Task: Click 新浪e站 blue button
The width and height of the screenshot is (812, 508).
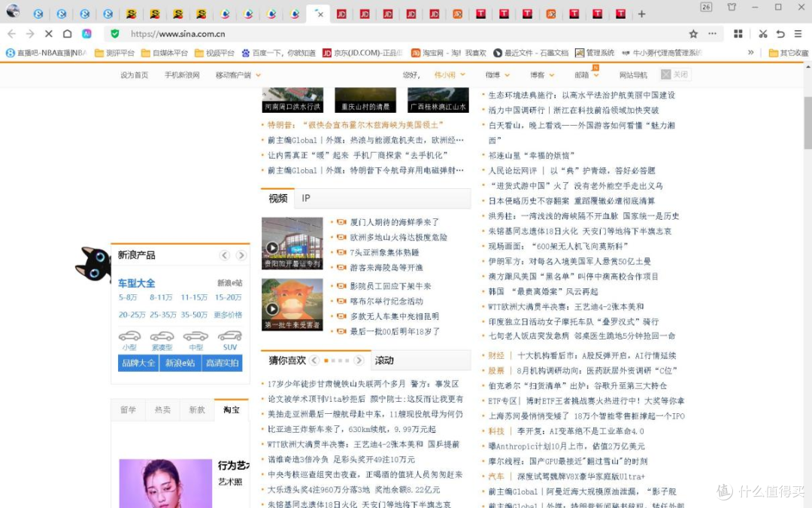Action: 180,363
